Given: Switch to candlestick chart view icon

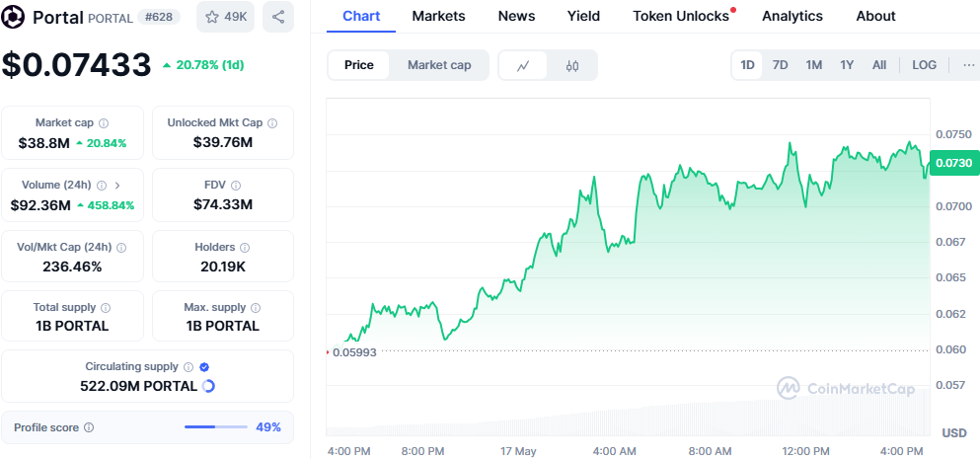Looking at the screenshot, I should tap(571, 66).
